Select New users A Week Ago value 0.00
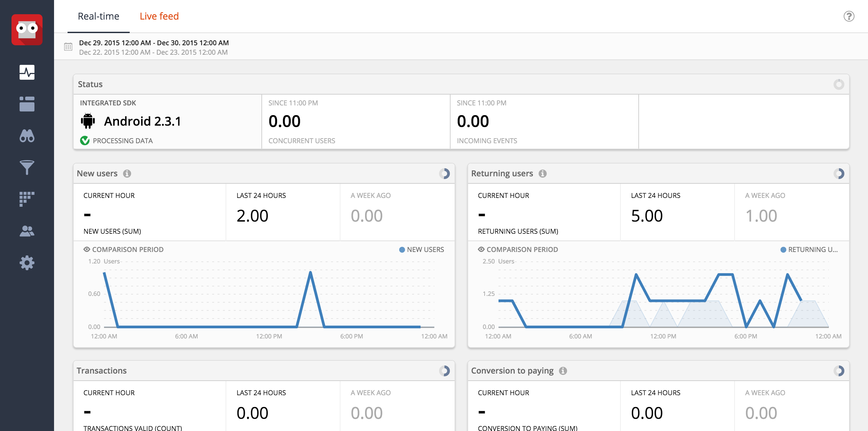Screen dimensions: 868x431 point(366,216)
